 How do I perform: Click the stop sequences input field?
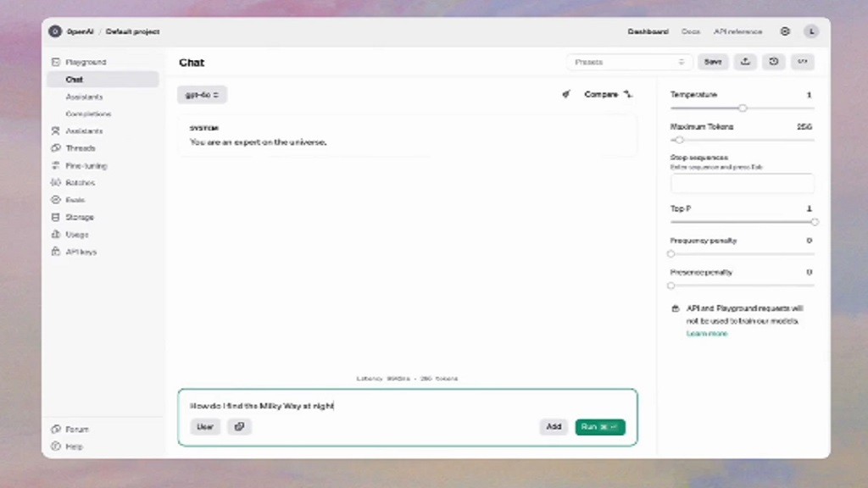(742, 183)
